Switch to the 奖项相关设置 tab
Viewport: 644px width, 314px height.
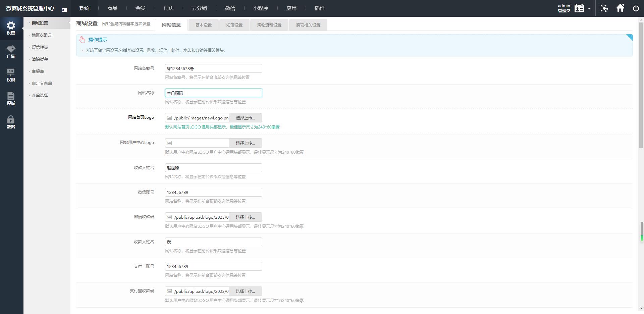click(x=308, y=25)
